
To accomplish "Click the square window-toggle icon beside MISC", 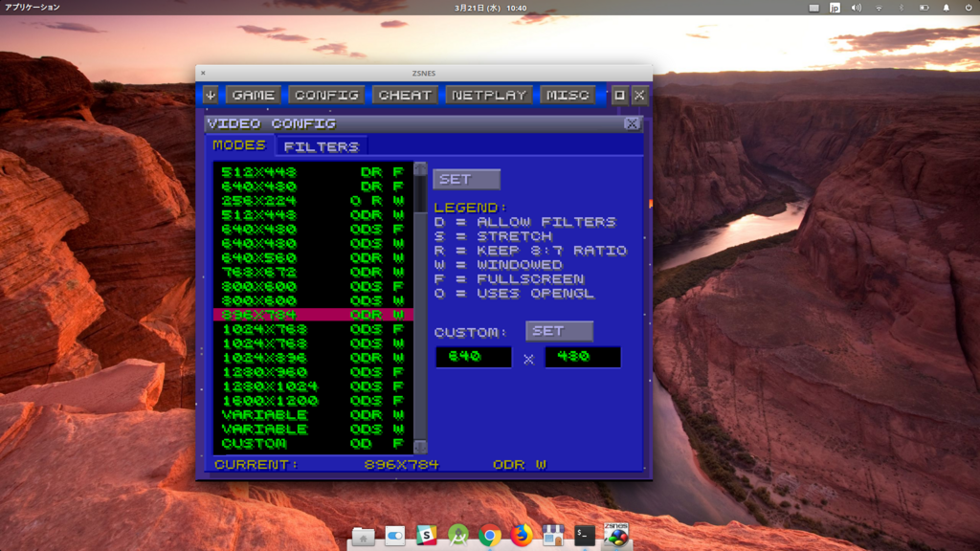I will (619, 95).
